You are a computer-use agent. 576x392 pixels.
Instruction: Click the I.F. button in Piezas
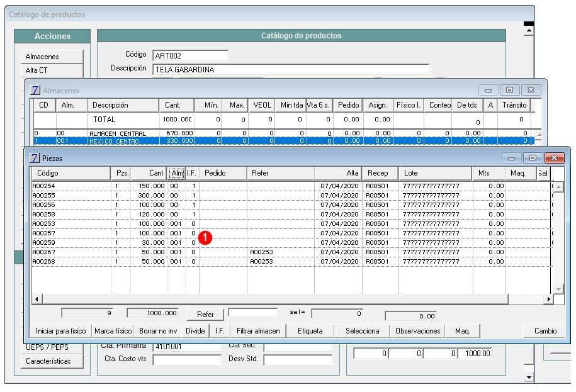pyautogui.click(x=220, y=331)
